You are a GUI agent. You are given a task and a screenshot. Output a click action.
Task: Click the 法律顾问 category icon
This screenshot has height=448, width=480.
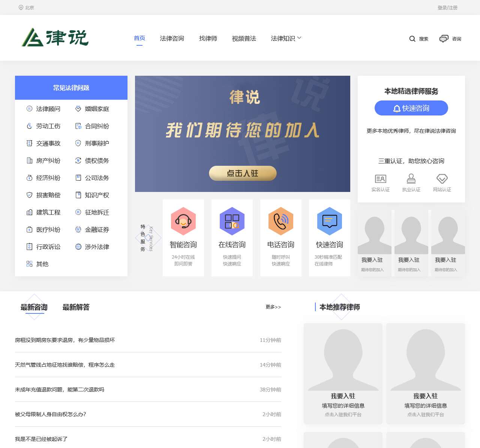30,109
